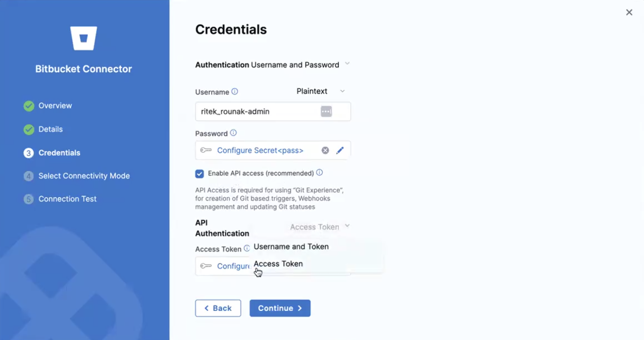Viewport: 644px width, 340px height.
Task: Clear the configured password using the X icon
Action: coord(325,150)
